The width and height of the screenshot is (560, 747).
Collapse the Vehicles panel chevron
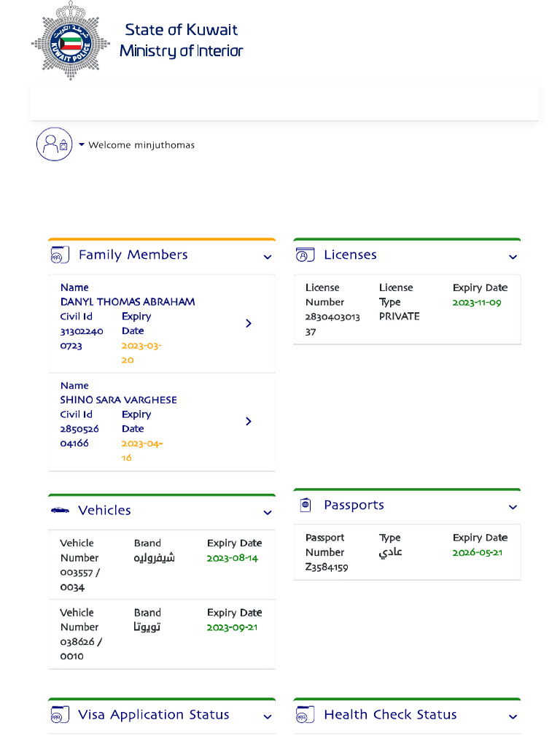(x=268, y=513)
